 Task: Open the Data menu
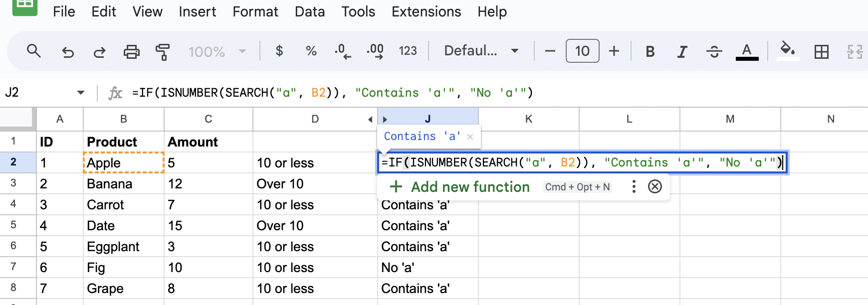(310, 11)
